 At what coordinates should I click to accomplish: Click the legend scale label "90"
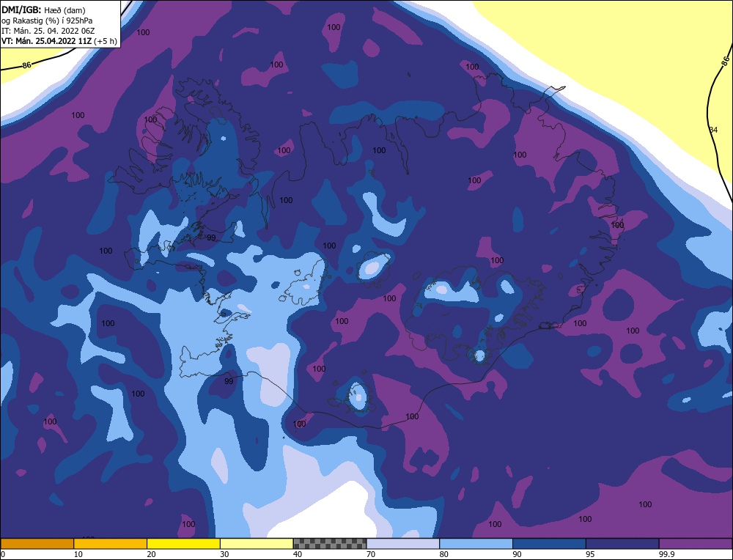click(x=517, y=554)
